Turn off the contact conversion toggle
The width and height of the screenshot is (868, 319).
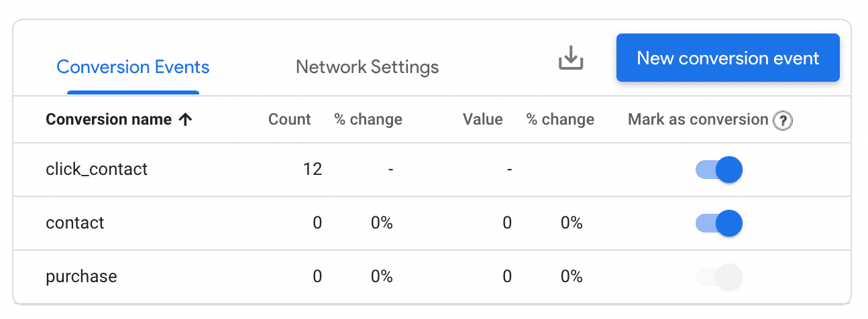[719, 223]
